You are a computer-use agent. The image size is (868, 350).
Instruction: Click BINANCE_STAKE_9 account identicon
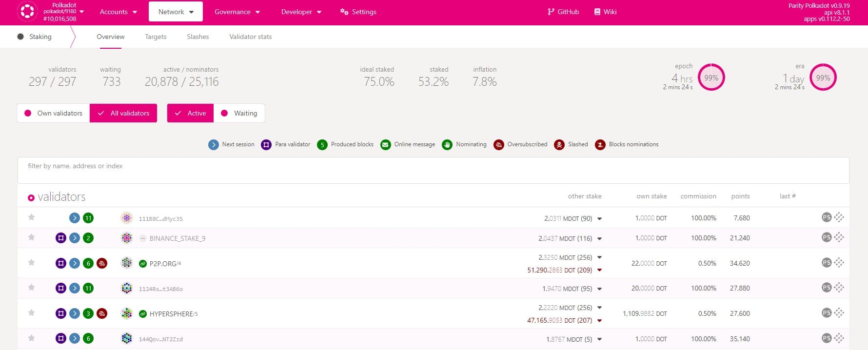127,238
